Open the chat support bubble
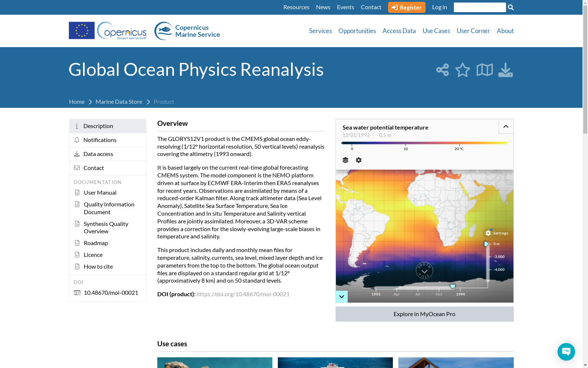 click(566, 352)
